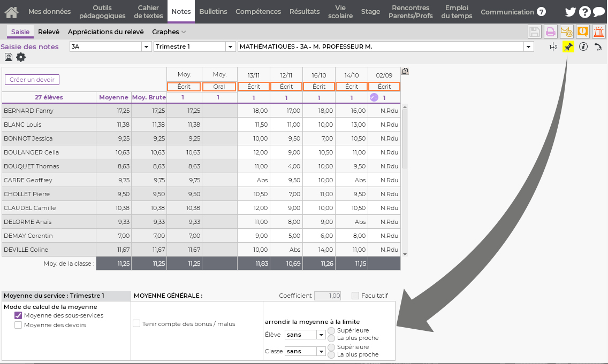Open the Cahier de textes menu
The width and height of the screenshot is (608, 364).
click(x=148, y=12)
